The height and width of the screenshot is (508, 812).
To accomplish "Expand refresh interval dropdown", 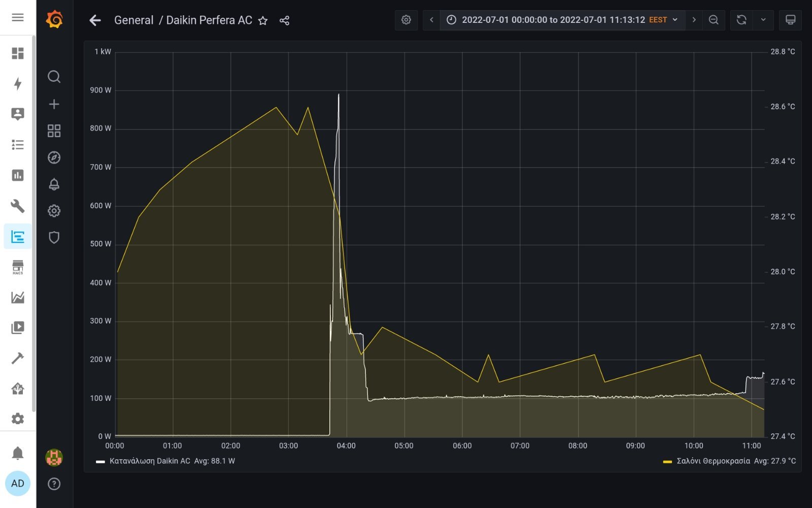I will click(x=763, y=20).
